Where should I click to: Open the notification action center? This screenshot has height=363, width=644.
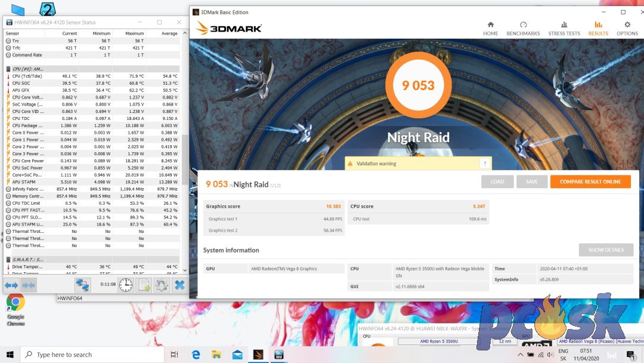[x=631, y=355]
